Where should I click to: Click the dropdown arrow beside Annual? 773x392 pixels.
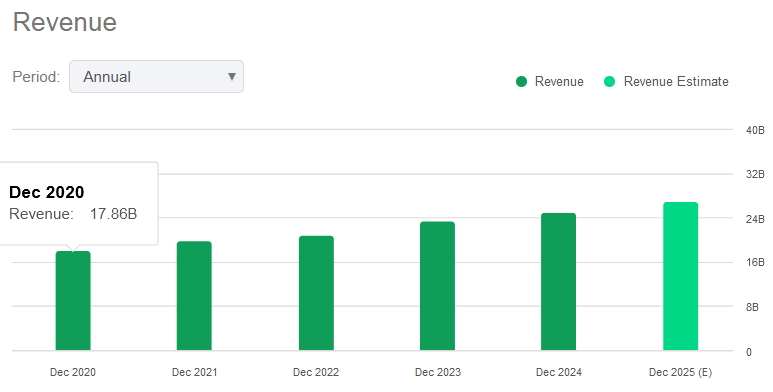click(x=232, y=77)
